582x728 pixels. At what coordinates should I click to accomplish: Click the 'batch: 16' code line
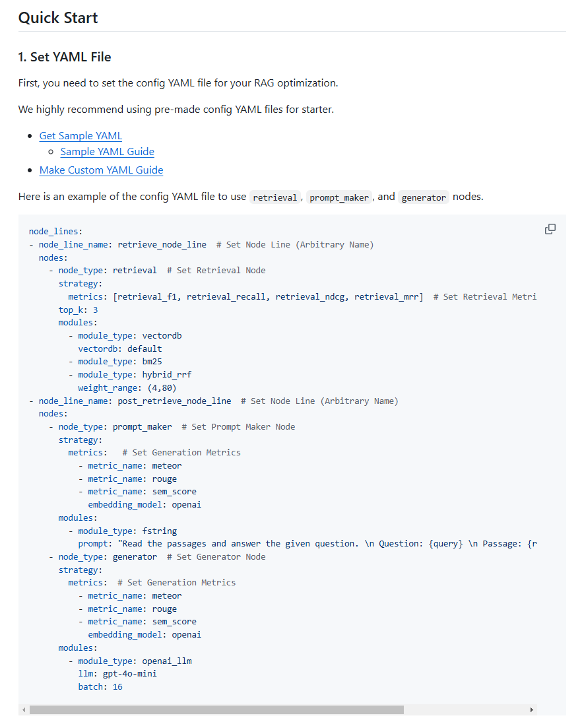pos(100,687)
